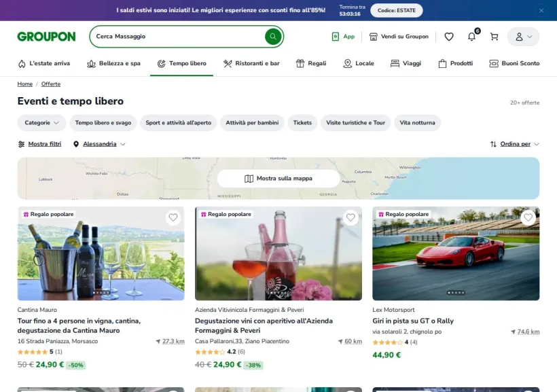Open the rosé wine tasting image
The height and width of the screenshot is (392, 557).
(278, 253)
